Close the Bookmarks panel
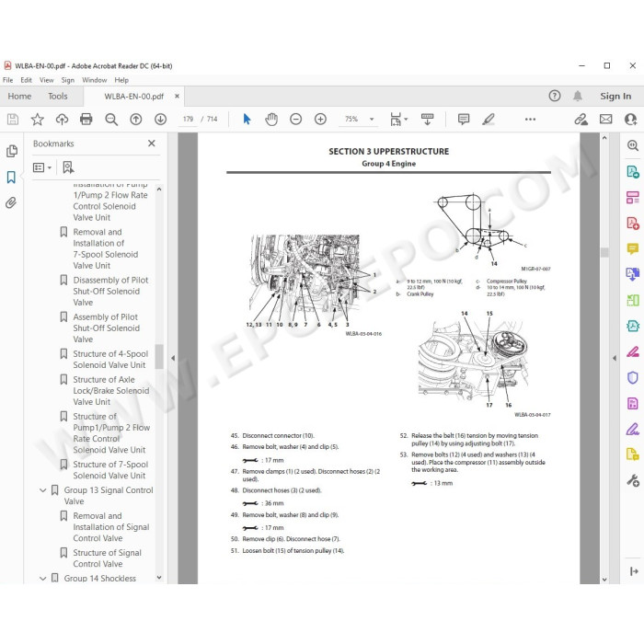 152,144
